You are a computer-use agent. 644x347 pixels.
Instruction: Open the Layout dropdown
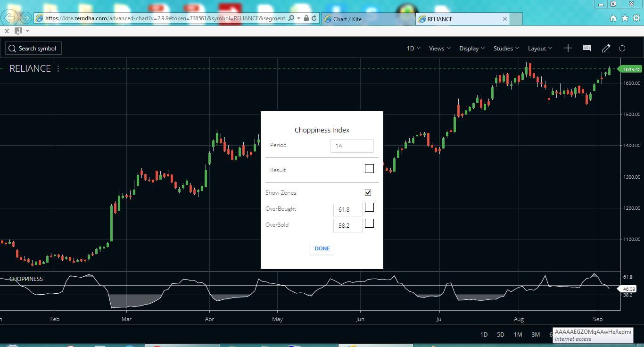click(540, 48)
